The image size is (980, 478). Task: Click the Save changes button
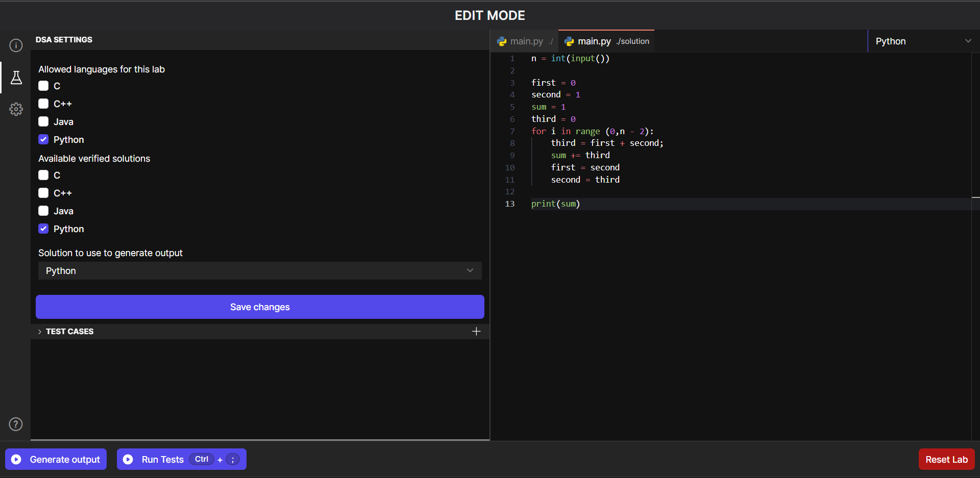point(260,307)
